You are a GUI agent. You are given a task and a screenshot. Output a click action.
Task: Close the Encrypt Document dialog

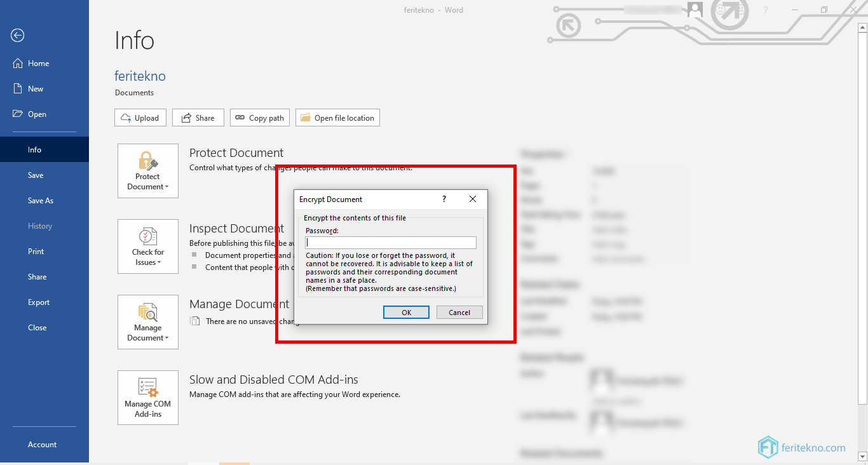[x=473, y=199]
